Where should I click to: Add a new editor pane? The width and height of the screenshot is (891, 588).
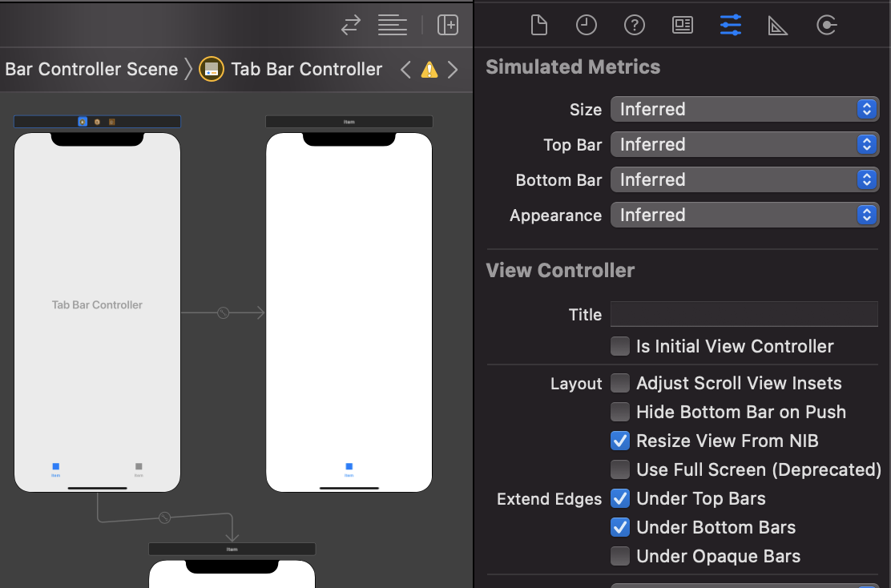coord(448,25)
